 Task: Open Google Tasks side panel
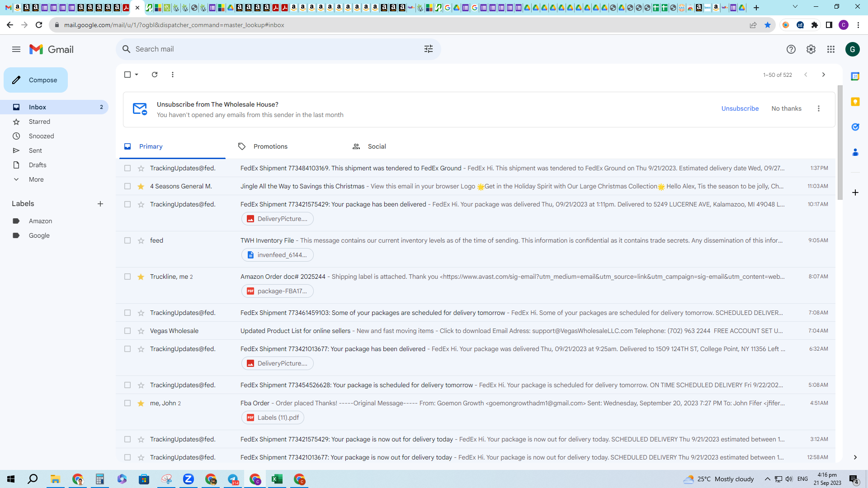click(855, 127)
